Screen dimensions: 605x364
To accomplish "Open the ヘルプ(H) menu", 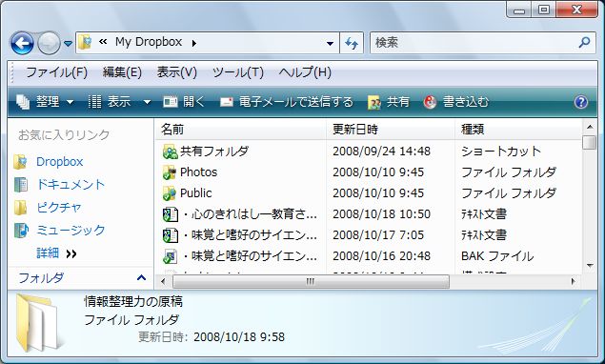I will tap(305, 72).
